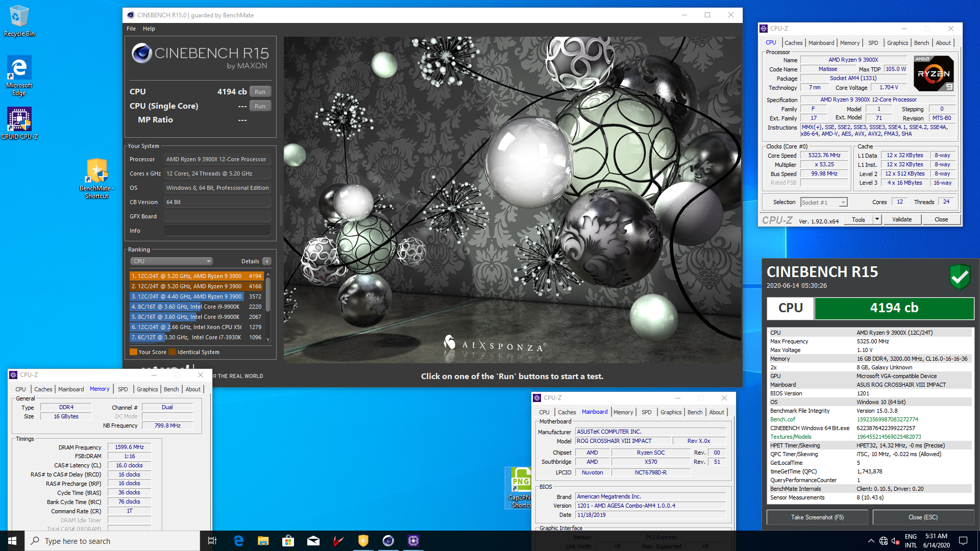Run the CPU Single Core test
The height and width of the screenshot is (551, 980).
click(260, 106)
